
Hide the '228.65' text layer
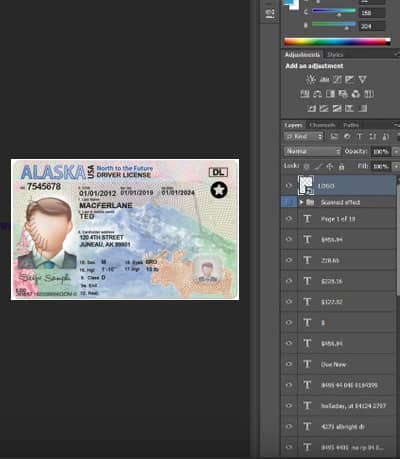[x=289, y=260]
